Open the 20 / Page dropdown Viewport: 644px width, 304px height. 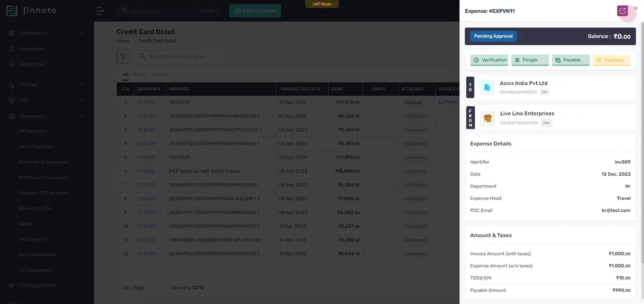(144, 287)
